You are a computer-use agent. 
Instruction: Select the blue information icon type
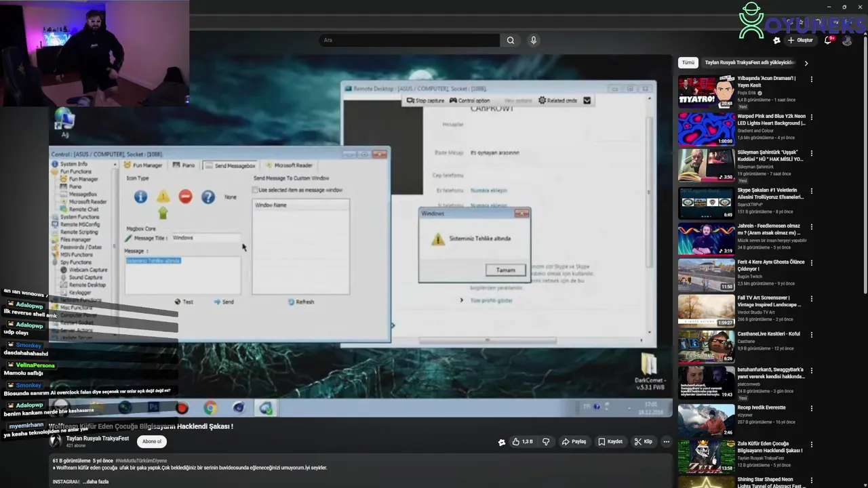tap(140, 197)
